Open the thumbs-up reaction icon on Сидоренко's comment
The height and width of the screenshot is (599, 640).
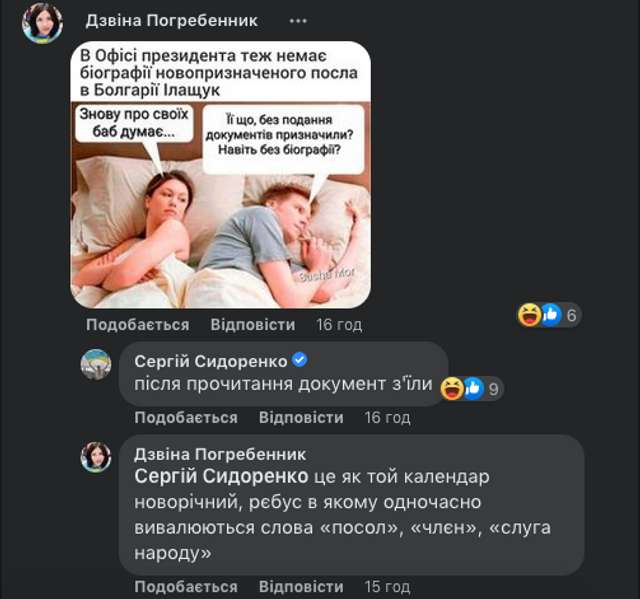tap(474, 388)
